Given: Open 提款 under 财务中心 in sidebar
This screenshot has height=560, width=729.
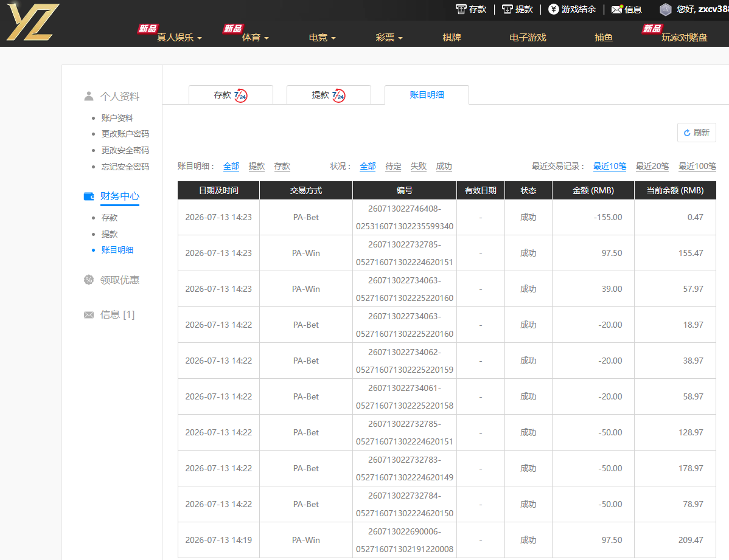Looking at the screenshot, I should [x=110, y=233].
